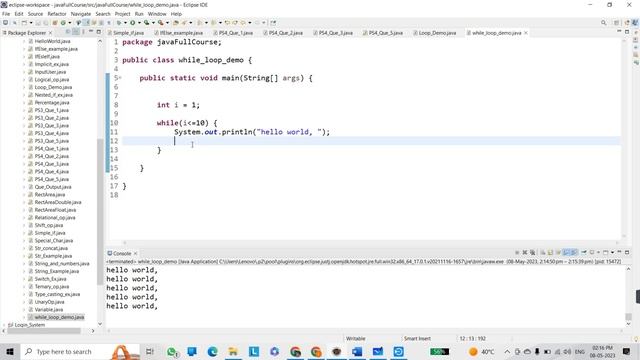Open File Explorer from the taskbar

(x=233, y=351)
